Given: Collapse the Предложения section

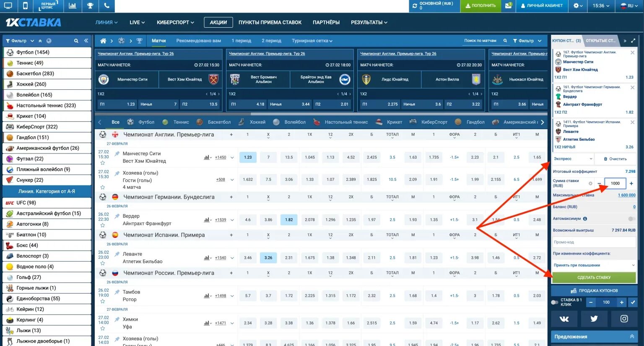Looking at the screenshot, I should click(x=632, y=336).
